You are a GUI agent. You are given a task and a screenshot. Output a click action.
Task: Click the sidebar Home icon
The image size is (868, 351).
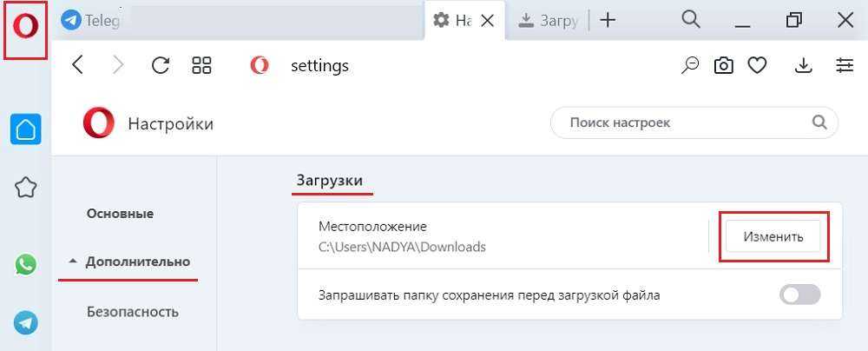click(x=26, y=130)
